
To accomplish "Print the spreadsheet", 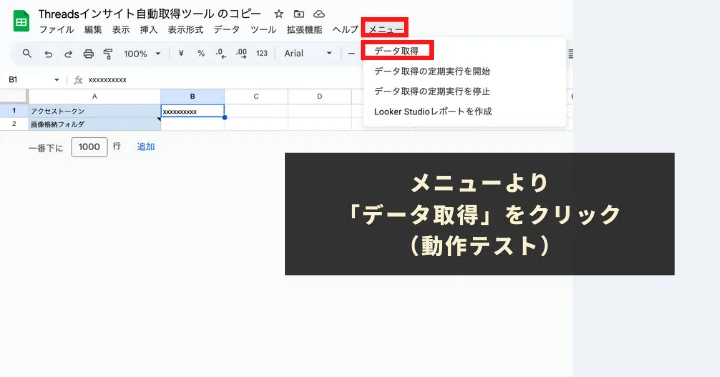I will pos(88,54).
